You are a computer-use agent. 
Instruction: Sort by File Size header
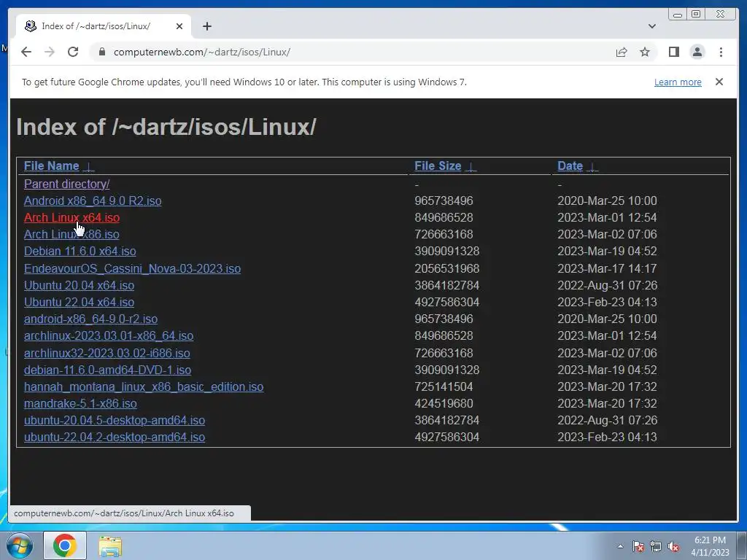tap(438, 166)
